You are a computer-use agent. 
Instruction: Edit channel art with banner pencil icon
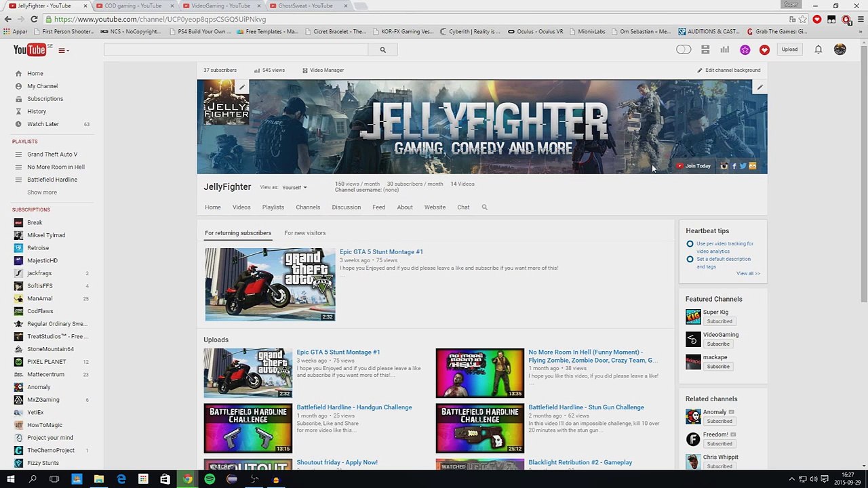click(759, 87)
